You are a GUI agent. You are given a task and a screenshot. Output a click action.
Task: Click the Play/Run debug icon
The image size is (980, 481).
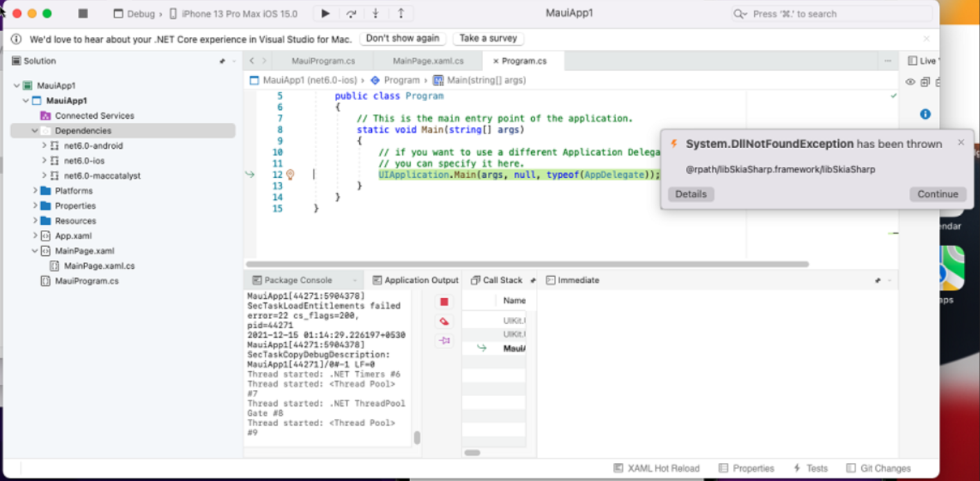coord(325,13)
